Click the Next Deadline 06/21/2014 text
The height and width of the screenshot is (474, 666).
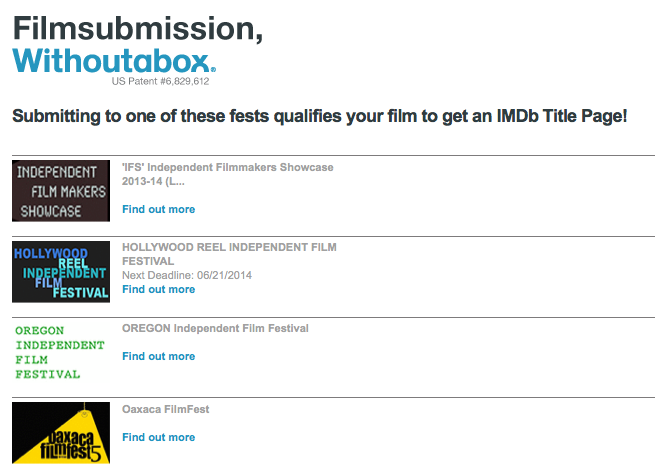pyautogui.click(x=187, y=275)
